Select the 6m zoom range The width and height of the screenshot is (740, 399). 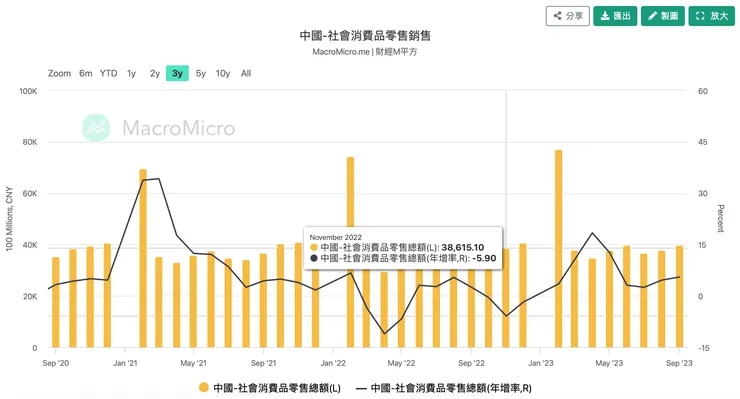pyautogui.click(x=85, y=73)
